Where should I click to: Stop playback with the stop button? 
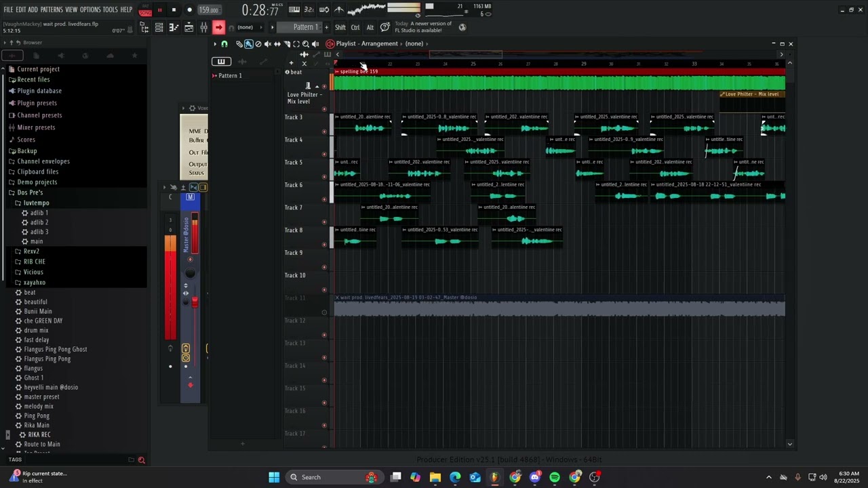174,10
